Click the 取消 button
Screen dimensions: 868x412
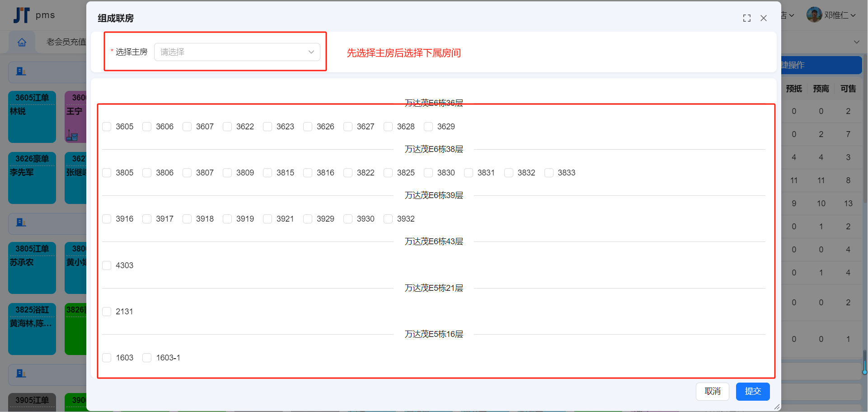712,391
